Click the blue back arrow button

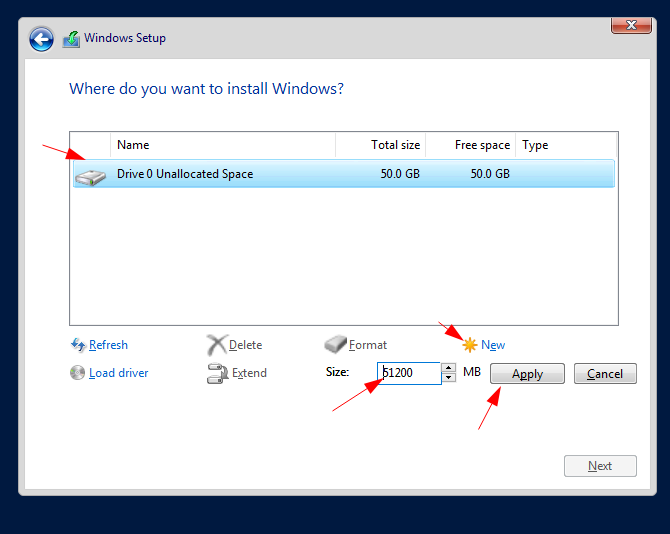(x=41, y=39)
